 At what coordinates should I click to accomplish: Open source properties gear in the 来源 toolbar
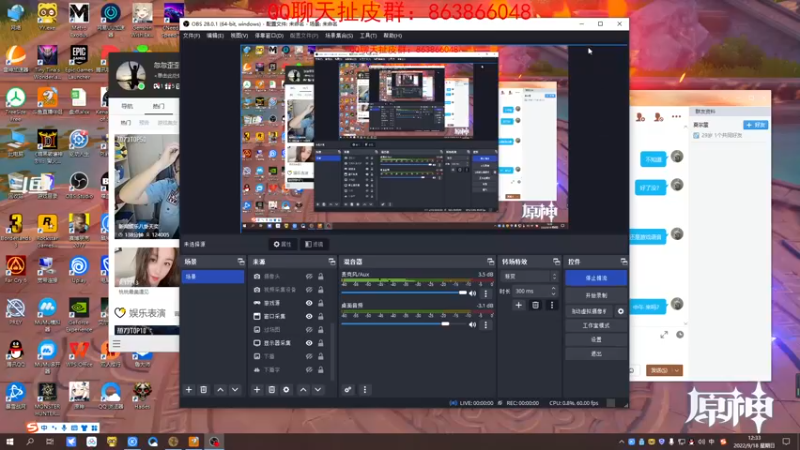click(286, 390)
